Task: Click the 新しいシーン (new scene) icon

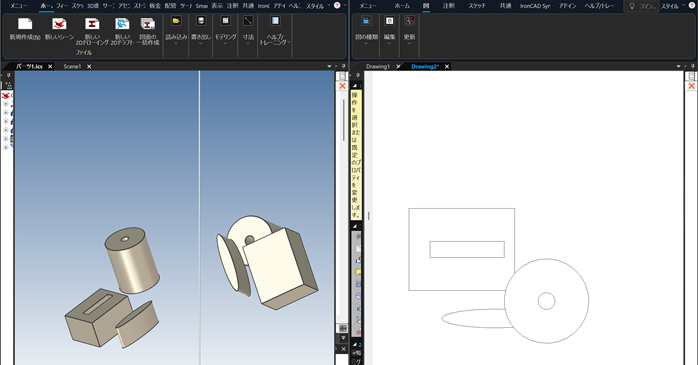Action: pos(59,24)
